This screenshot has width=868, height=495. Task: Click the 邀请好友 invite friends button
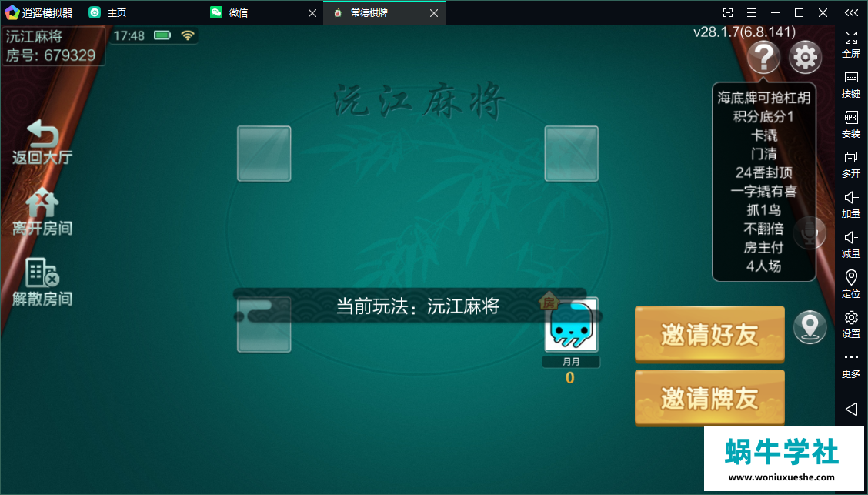[709, 334]
